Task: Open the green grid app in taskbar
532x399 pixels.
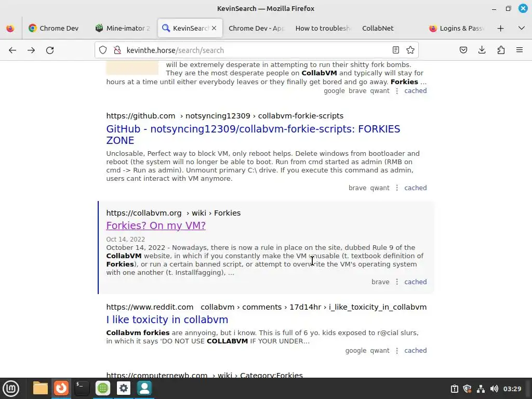Action: pos(103,388)
